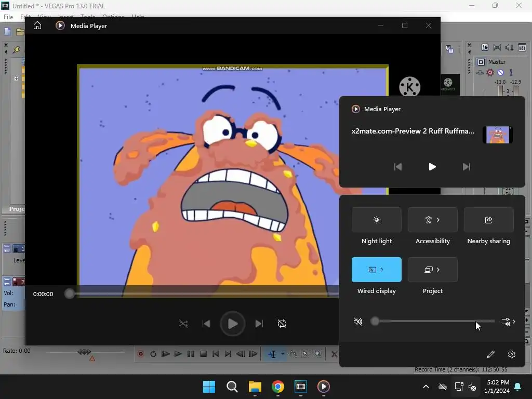Click Play in the media flyout
Image resolution: width=532 pixels, height=399 pixels.
coord(432,167)
